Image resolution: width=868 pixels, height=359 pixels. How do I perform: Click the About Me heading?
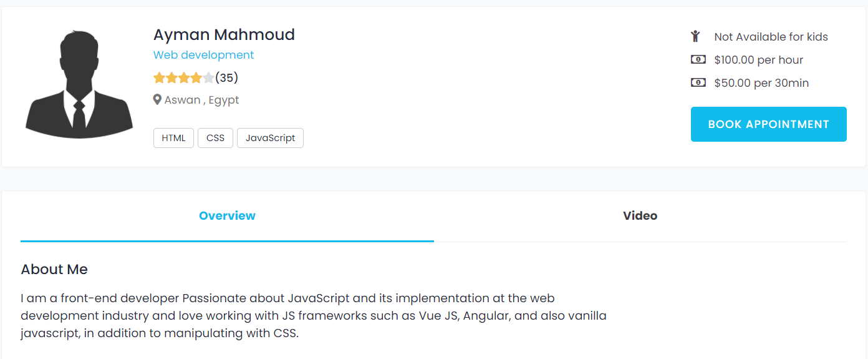(x=54, y=270)
